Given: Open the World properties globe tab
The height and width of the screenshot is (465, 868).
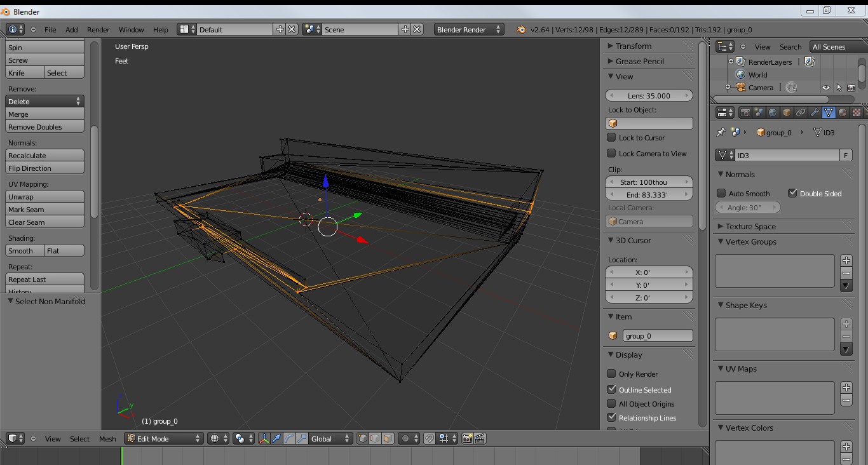Looking at the screenshot, I should tap(773, 112).
